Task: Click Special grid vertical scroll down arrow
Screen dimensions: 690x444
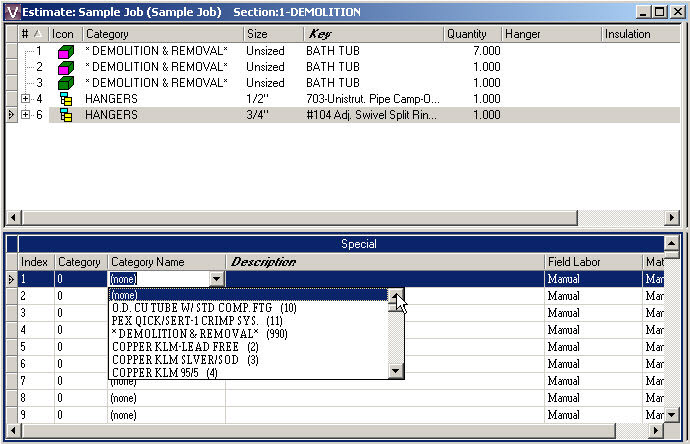Action: point(671,414)
